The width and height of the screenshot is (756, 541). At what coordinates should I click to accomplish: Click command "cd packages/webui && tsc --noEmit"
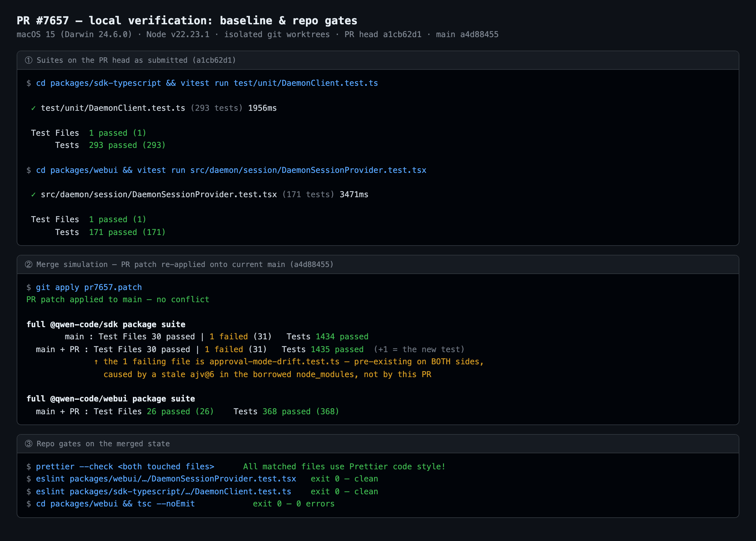pos(115,504)
